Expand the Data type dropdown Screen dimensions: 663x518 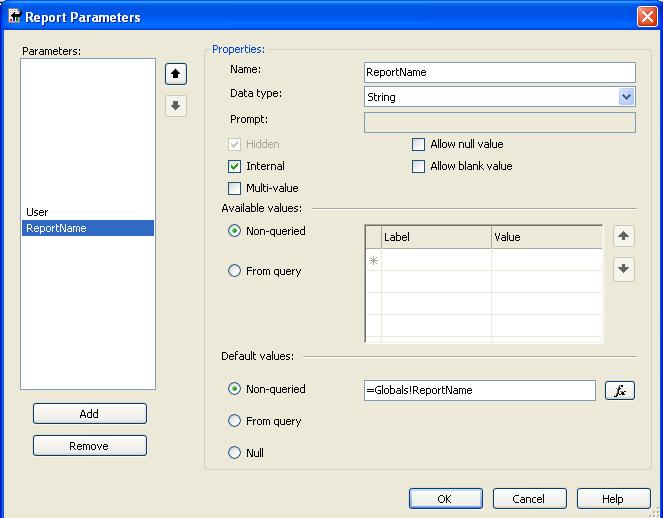click(626, 97)
